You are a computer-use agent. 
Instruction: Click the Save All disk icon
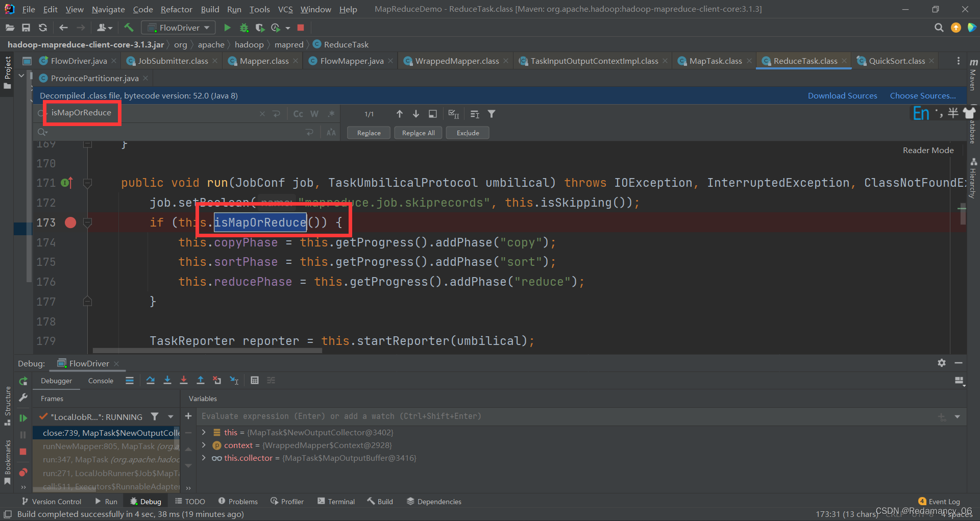[x=26, y=28]
